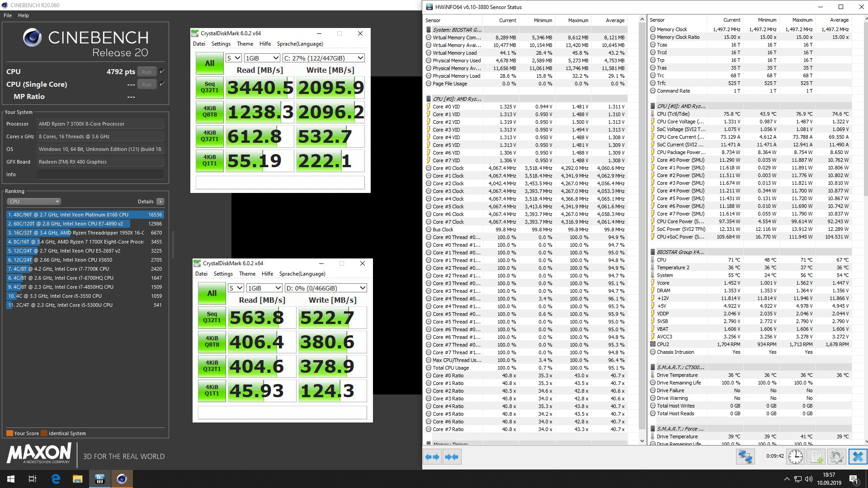Open 1GiB size dropdown in C: window
868x488 pixels.
262,58
